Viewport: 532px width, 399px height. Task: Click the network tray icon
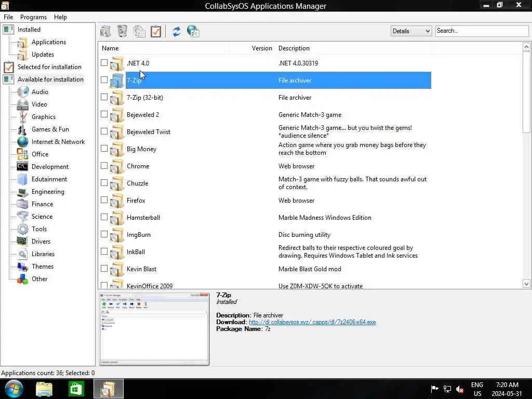click(447, 389)
